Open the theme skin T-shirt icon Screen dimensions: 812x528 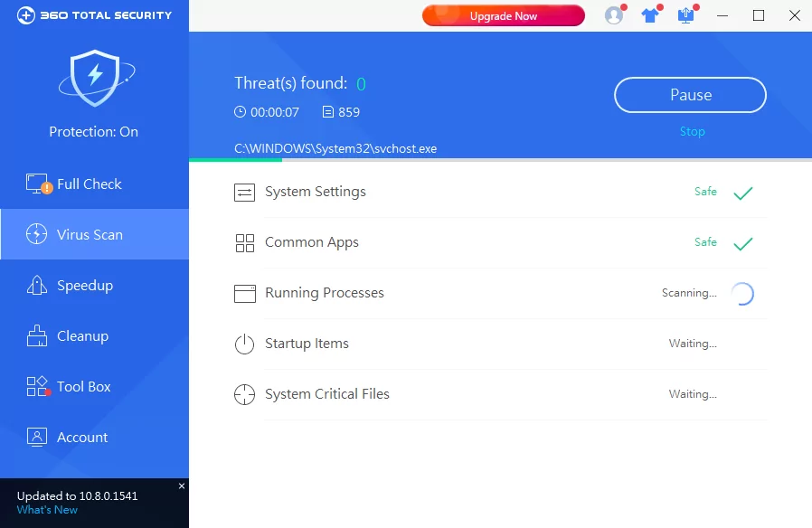tap(650, 15)
